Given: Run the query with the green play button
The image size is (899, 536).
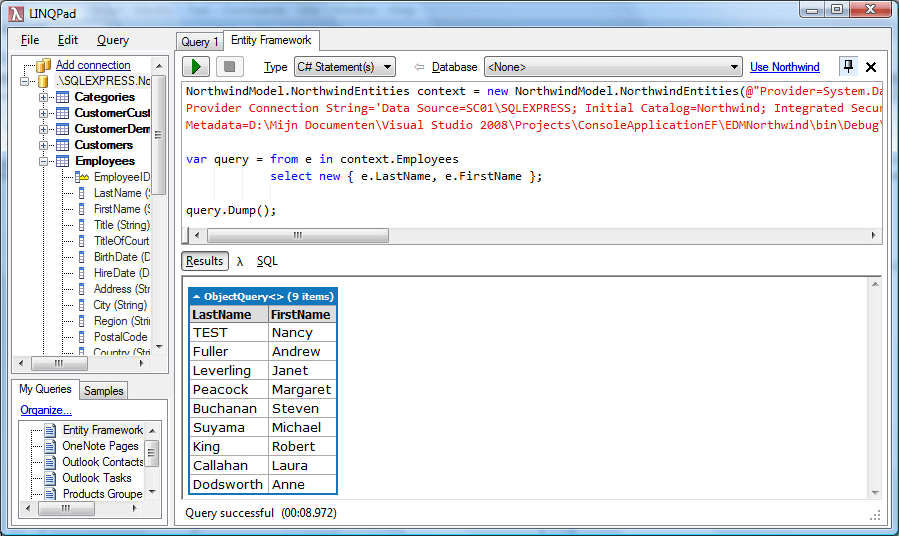Looking at the screenshot, I should pyautogui.click(x=196, y=66).
